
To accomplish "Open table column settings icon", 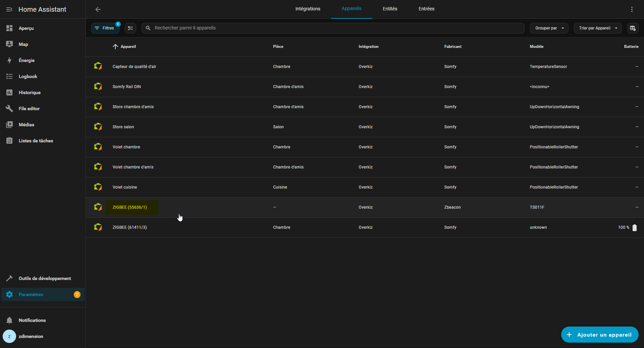I will (x=633, y=28).
